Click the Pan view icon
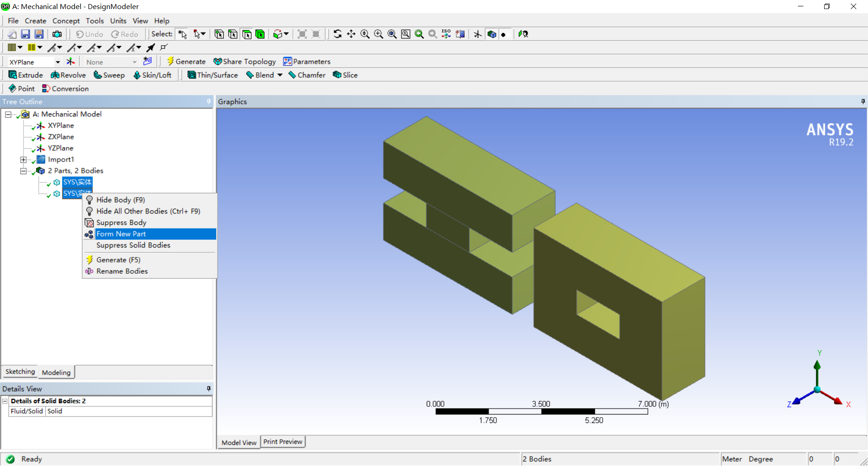This screenshot has height=466, width=868. click(x=351, y=34)
